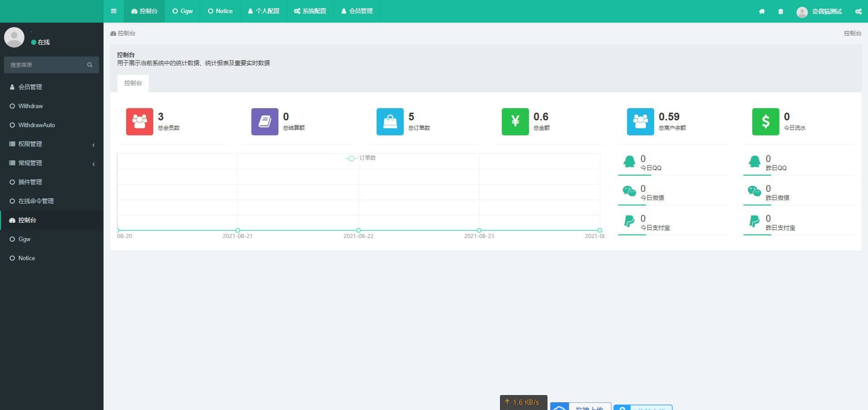
Task: Go to 插件管理 in the sidebar
Action: click(x=30, y=182)
